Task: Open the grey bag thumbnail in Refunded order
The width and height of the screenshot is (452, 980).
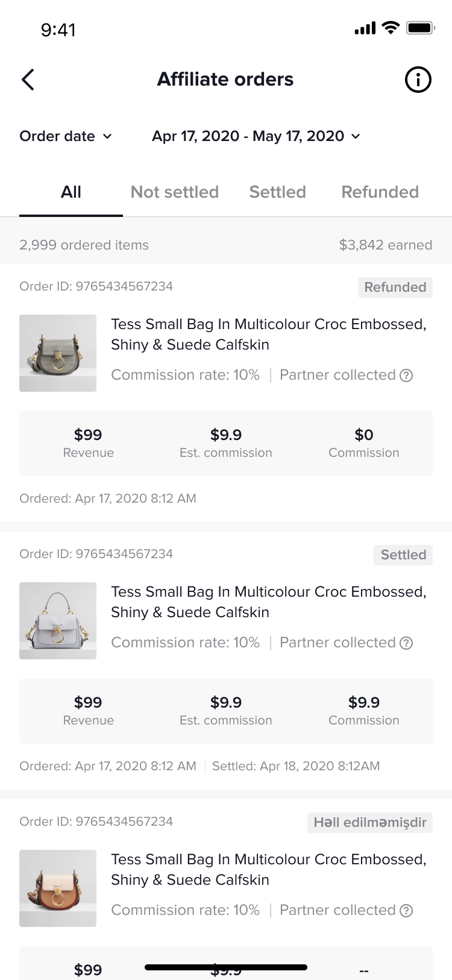Action: tap(58, 353)
